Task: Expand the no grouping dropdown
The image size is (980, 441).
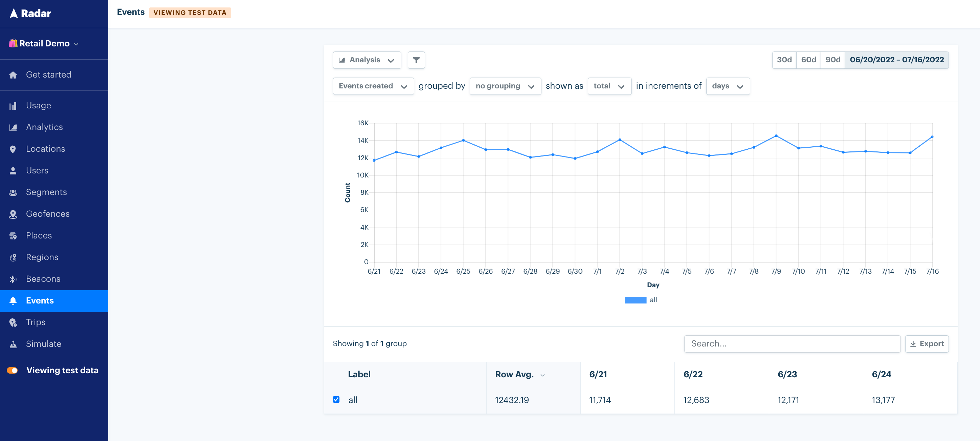Action: (x=505, y=86)
